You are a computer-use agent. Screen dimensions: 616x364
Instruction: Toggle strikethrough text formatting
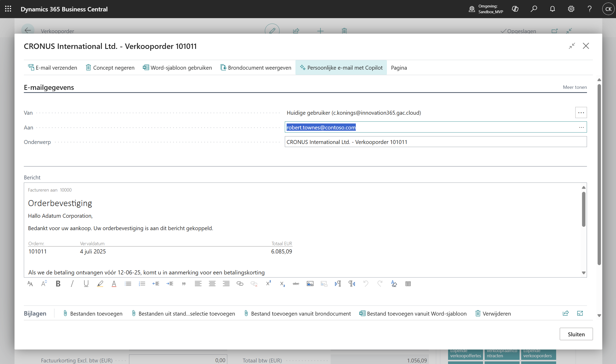(x=296, y=284)
